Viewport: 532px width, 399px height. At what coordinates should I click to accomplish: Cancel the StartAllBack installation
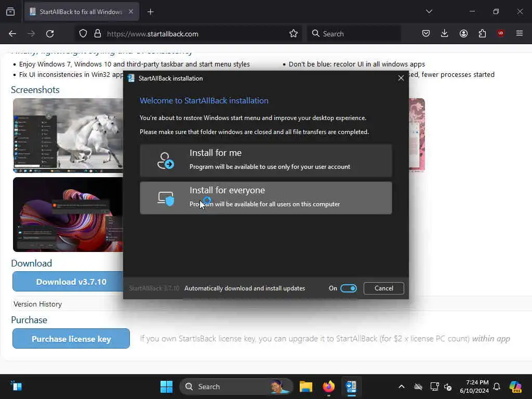384,288
